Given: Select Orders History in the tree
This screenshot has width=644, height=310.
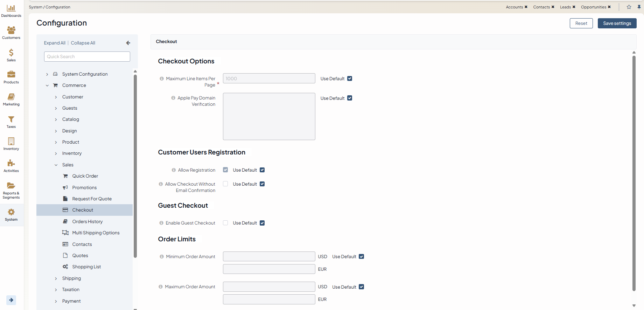Looking at the screenshot, I should tap(87, 222).
